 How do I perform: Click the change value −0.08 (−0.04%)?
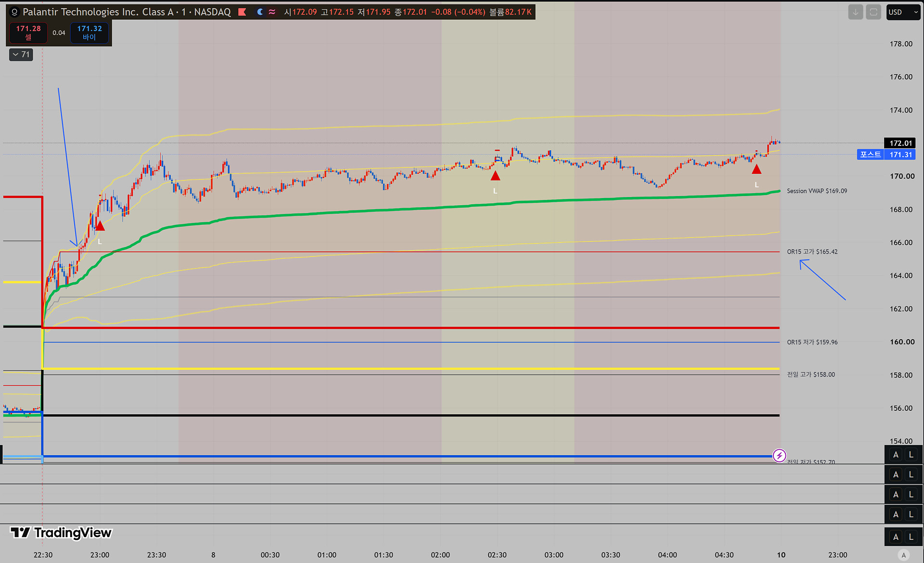tap(458, 12)
